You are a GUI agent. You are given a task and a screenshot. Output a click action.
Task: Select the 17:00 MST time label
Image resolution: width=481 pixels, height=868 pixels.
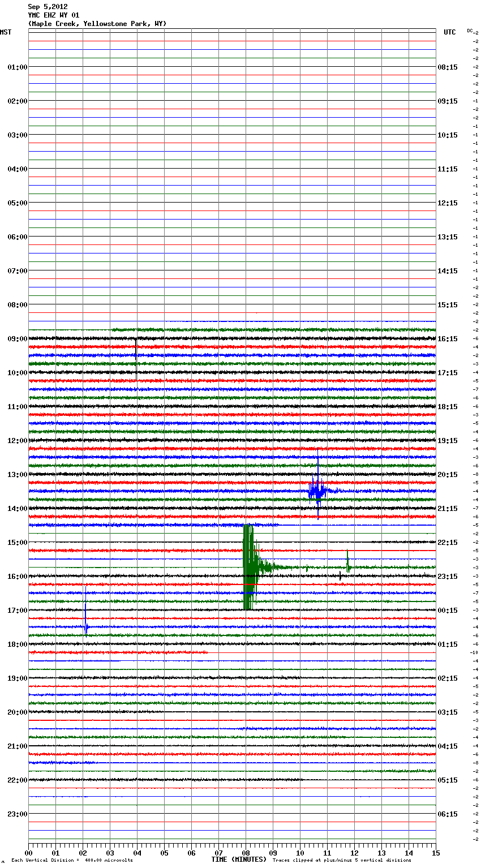coord(17,611)
